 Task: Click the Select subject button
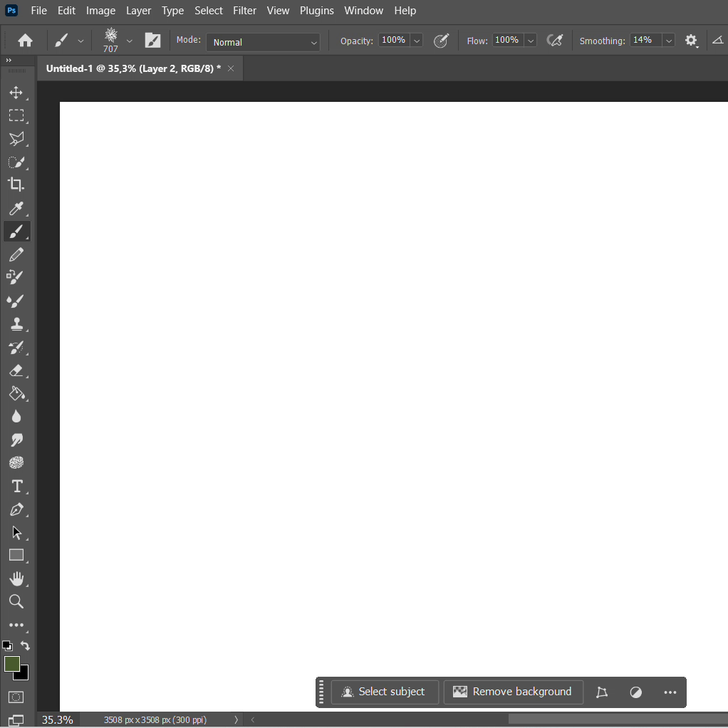385,692
